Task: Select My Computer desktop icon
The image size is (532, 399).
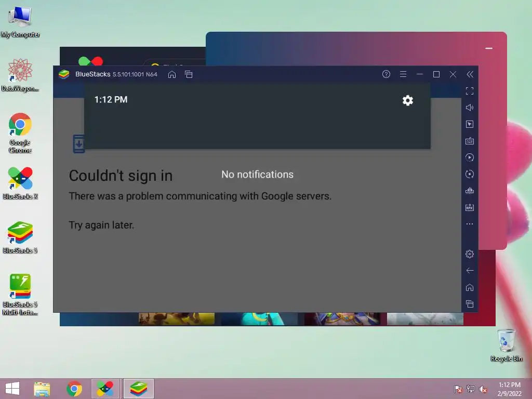Action: click(20, 22)
